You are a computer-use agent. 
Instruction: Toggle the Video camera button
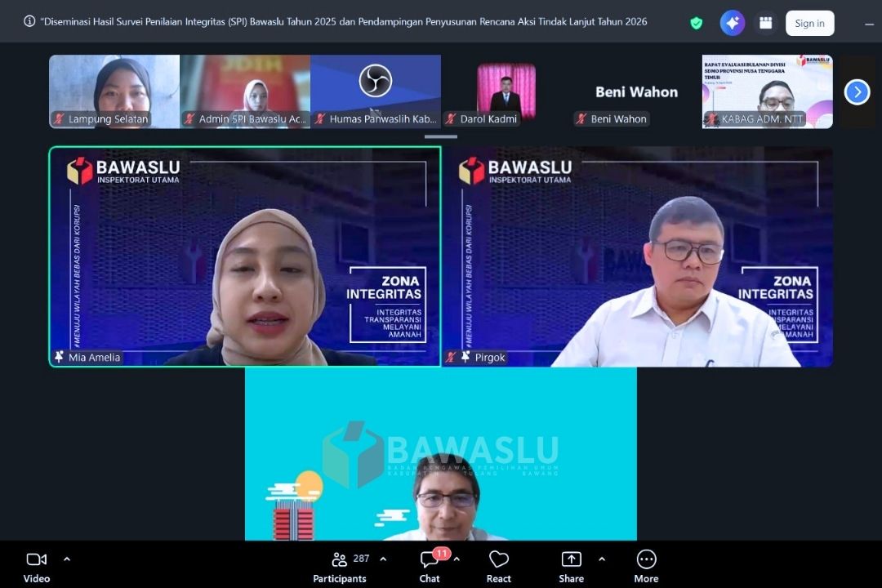point(37,565)
